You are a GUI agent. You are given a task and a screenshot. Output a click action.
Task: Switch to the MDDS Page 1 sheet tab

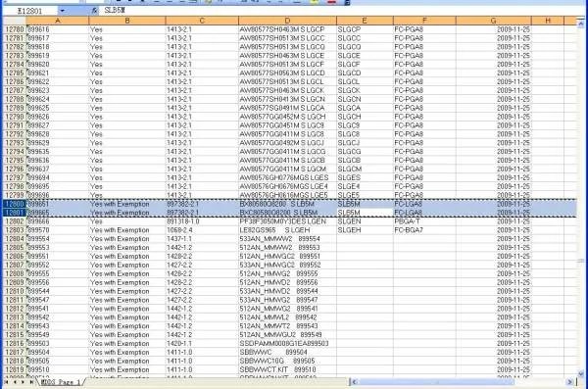61,382
